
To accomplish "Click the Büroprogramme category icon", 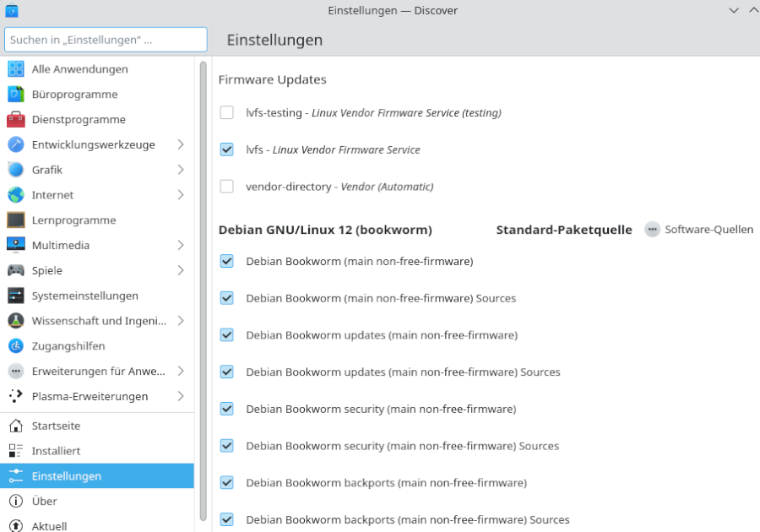I will (16, 94).
